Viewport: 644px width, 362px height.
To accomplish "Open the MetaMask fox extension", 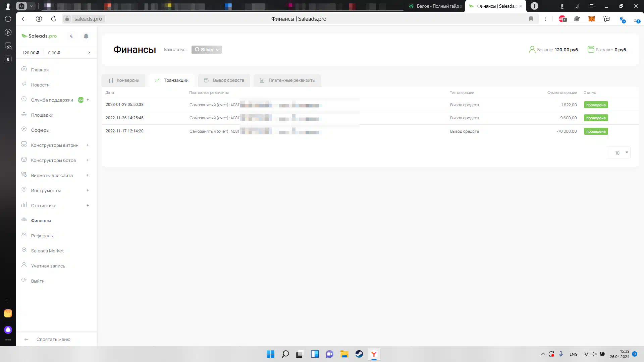I will pos(592,19).
